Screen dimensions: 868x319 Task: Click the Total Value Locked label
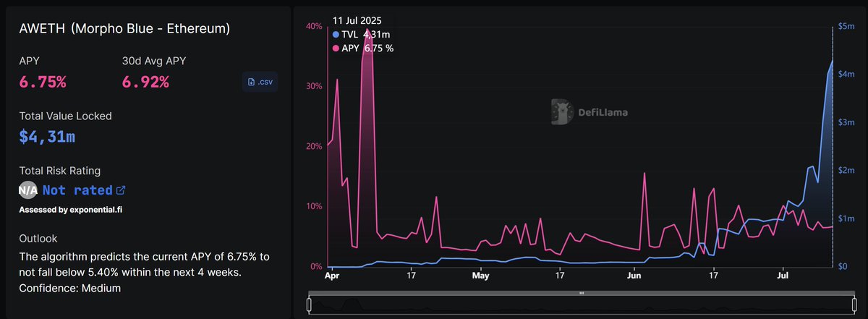click(x=66, y=116)
